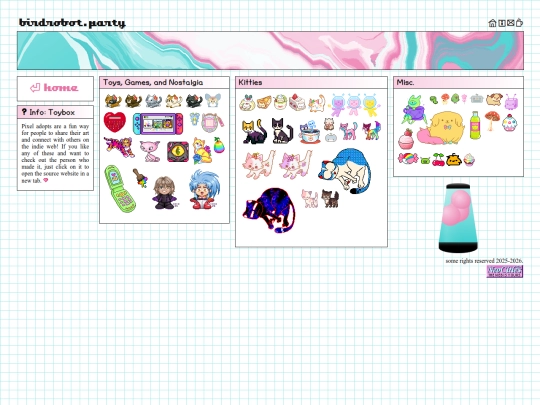Open the red cherries adopt
540x405 pixels.
[438, 160]
